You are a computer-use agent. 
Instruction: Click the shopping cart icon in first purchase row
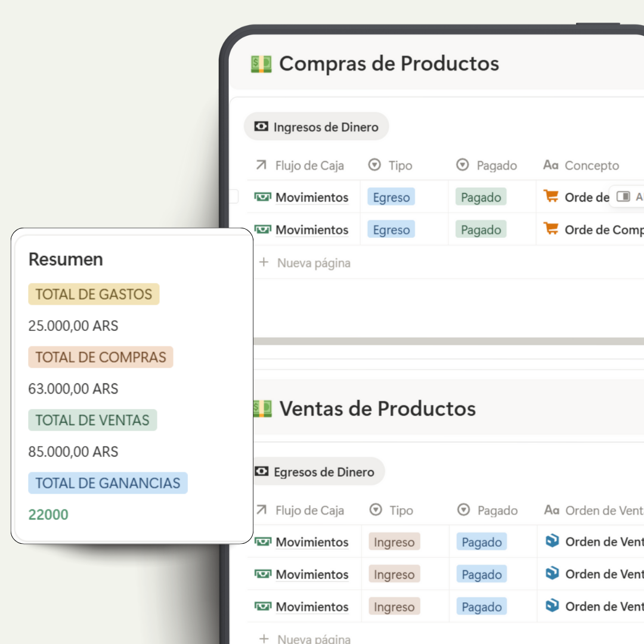tap(550, 196)
